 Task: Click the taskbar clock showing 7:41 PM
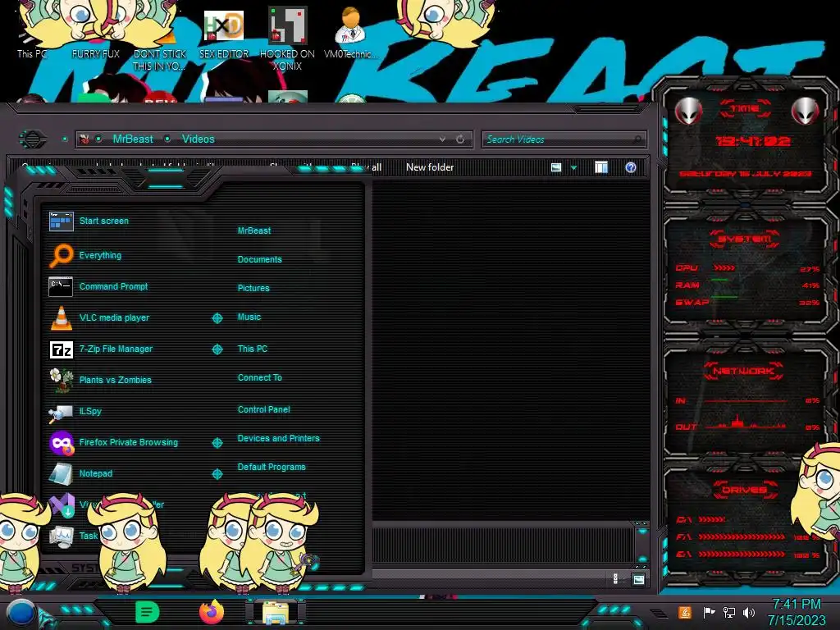pyautogui.click(x=796, y=612)
